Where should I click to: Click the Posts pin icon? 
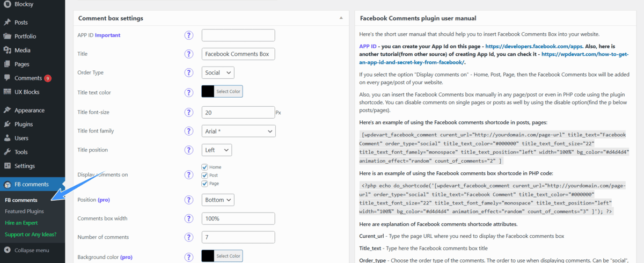7,23
